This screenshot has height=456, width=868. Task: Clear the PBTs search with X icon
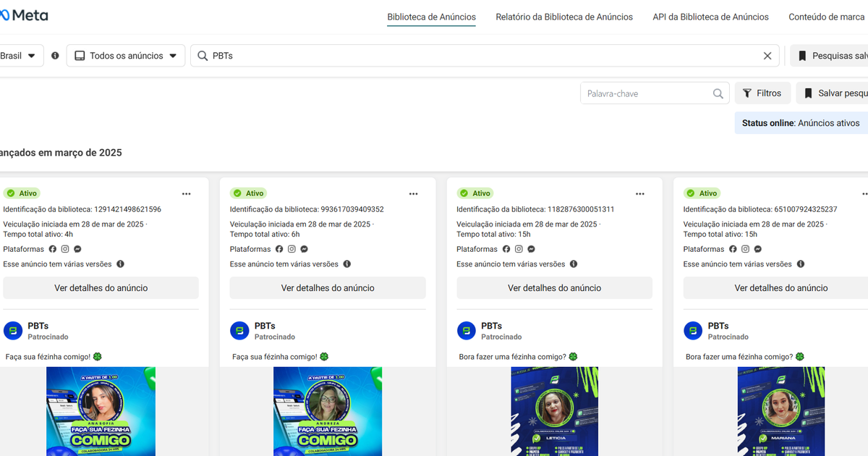pos(767,56)
